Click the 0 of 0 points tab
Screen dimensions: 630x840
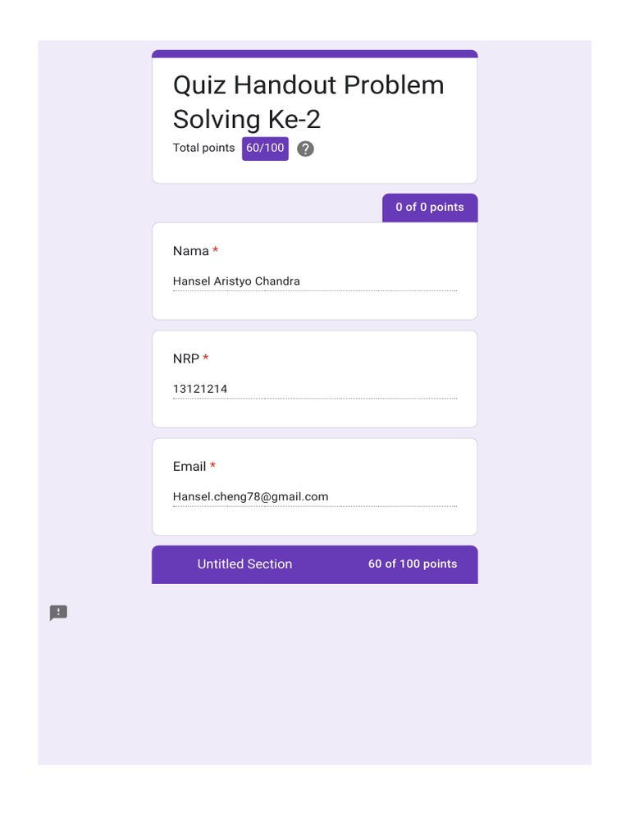tap(430, 208)
